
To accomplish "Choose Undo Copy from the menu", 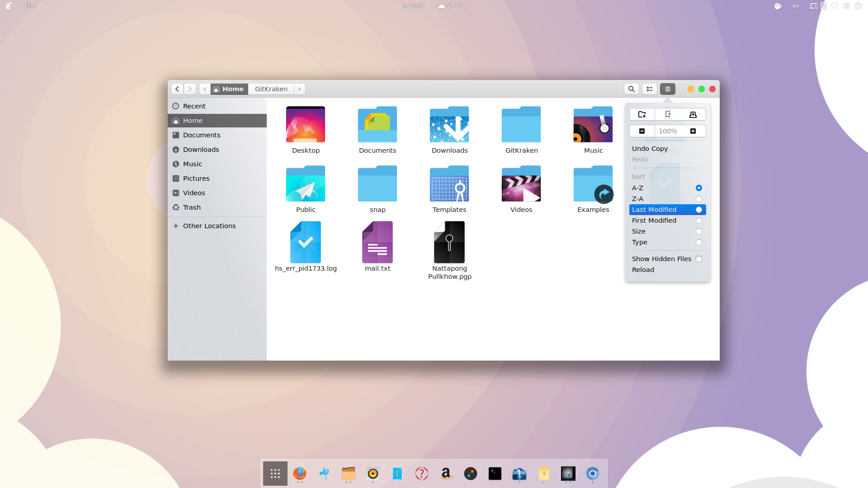I will click(x=650, y=149).
